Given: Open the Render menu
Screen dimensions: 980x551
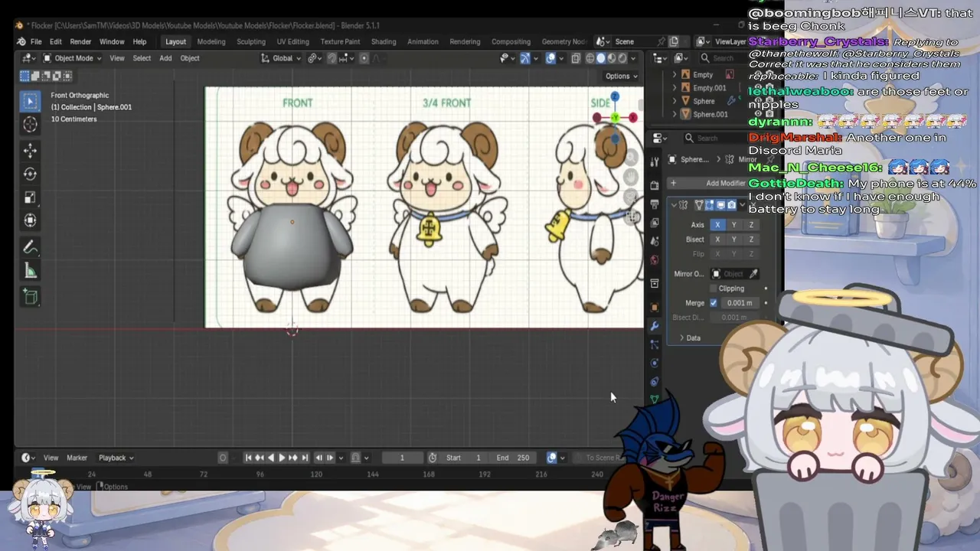Looking at the screenshot, I should 80,41.
